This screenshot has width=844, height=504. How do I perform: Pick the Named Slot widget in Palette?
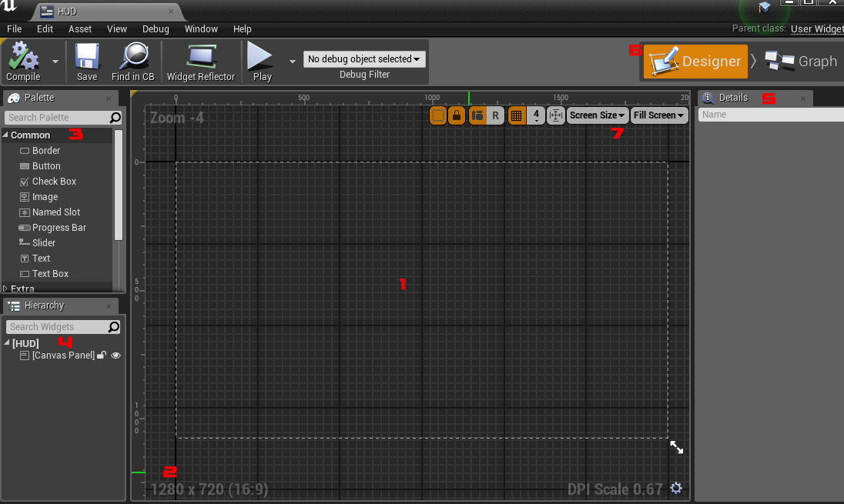coord(55,212)
